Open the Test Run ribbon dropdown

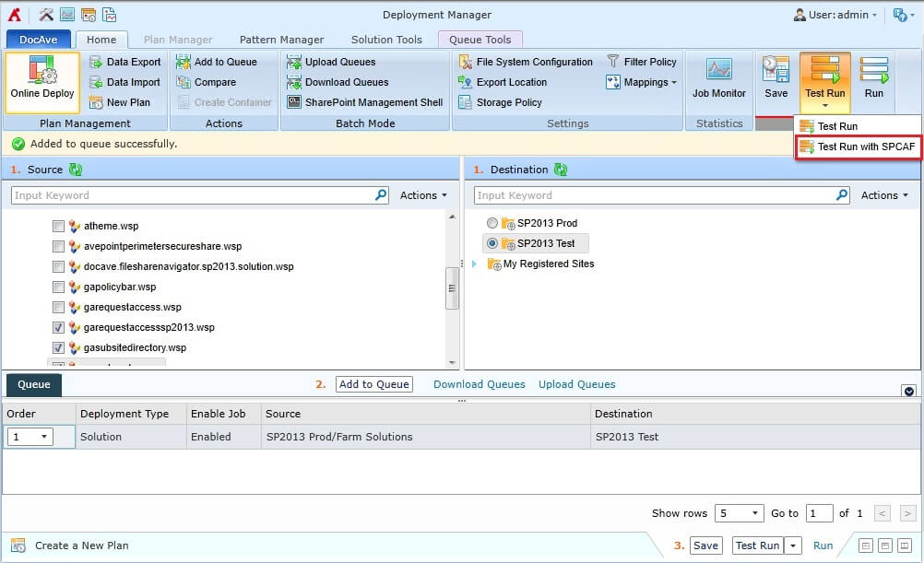825,105
